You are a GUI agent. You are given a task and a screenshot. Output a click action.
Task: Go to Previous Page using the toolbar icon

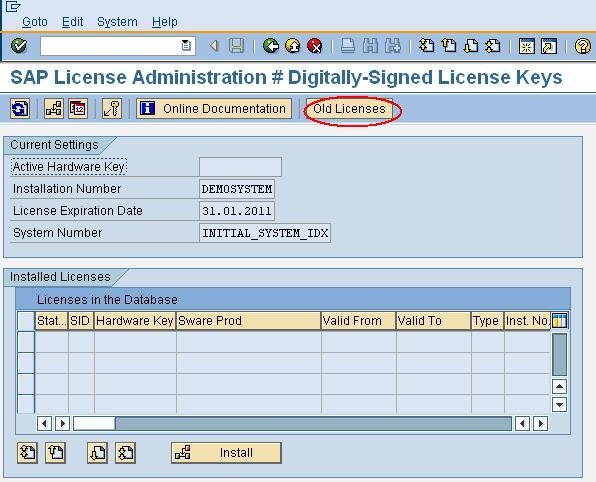449,46
